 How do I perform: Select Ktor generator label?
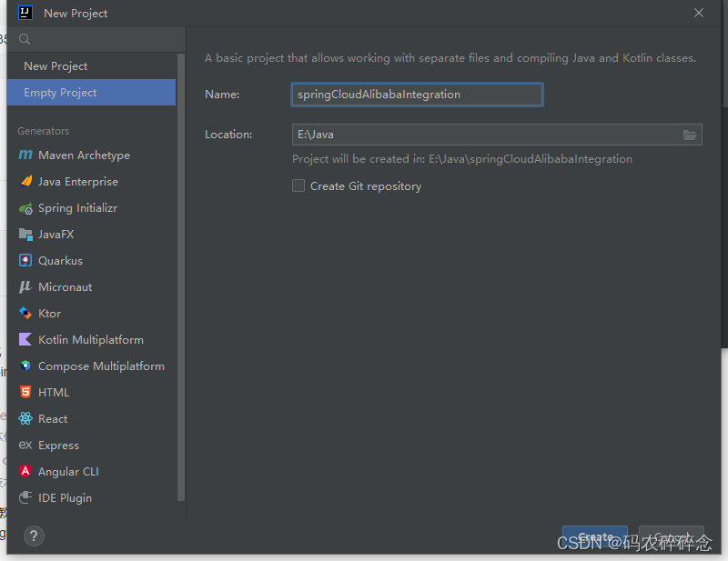coord(50,314)
